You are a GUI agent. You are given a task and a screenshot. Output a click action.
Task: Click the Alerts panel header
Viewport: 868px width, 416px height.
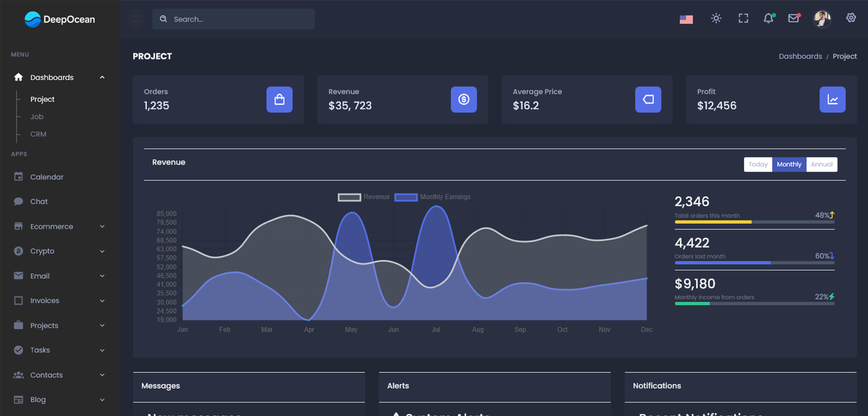tap(494, 386)
